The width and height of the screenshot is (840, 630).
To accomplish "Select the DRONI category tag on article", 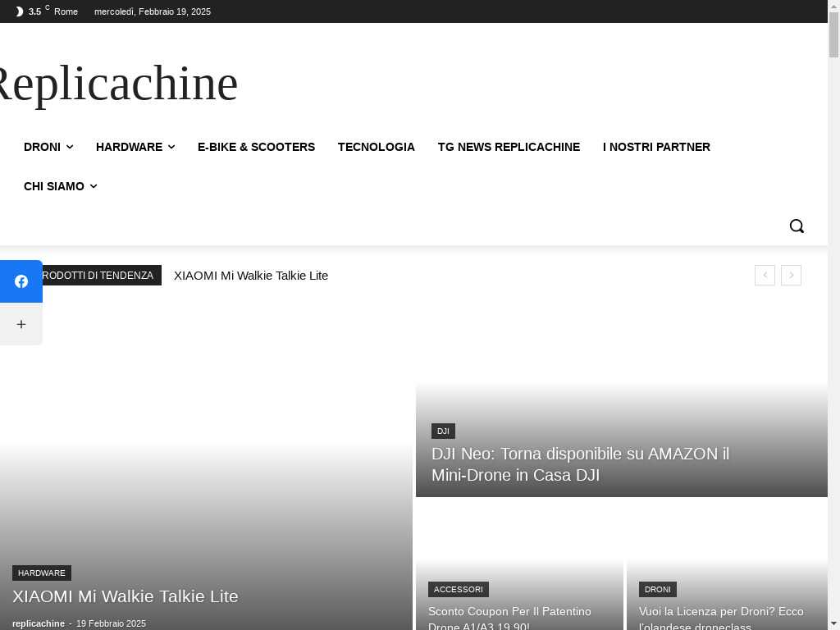I will pyautogui.click(x=657, y=589).
